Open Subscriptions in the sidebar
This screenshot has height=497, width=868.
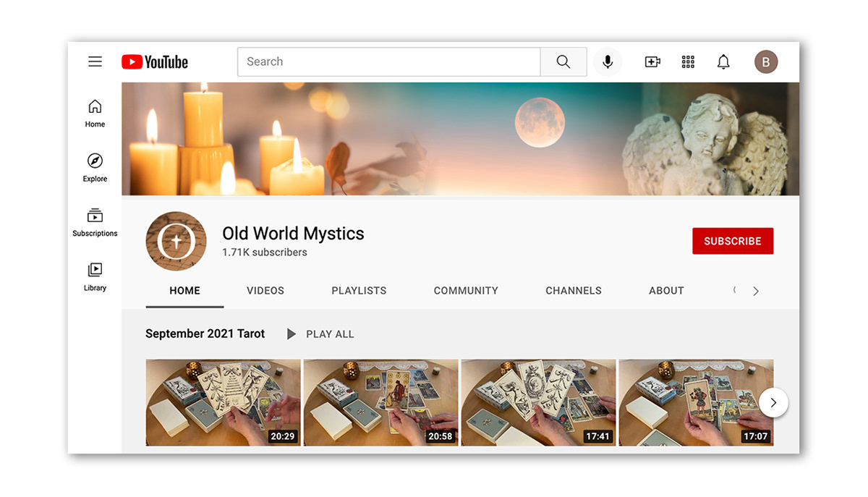(95, 222)
